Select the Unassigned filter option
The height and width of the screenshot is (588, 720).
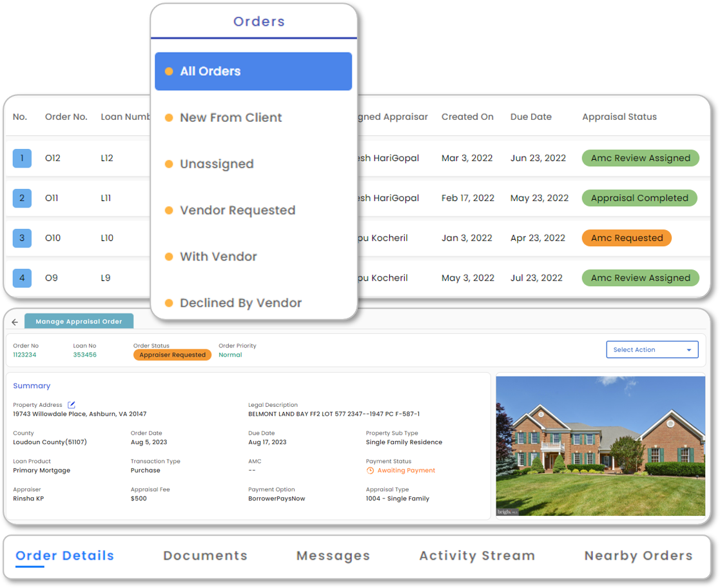[216, 164]
